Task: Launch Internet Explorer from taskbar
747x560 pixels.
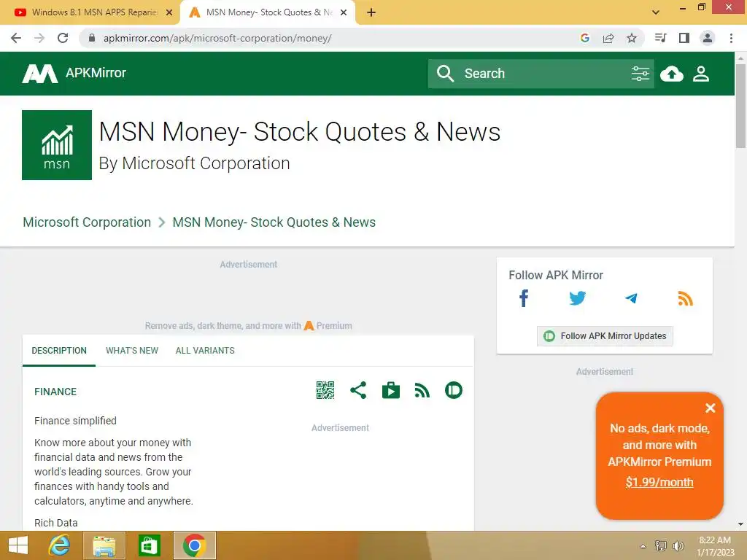Action: tap(60, 545)
